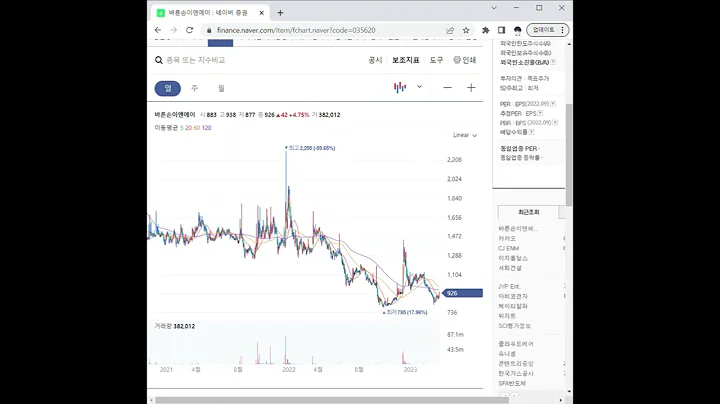Select the 주 weekly period tab
Viewport: 720px width, 404px height.
[194, 88]
